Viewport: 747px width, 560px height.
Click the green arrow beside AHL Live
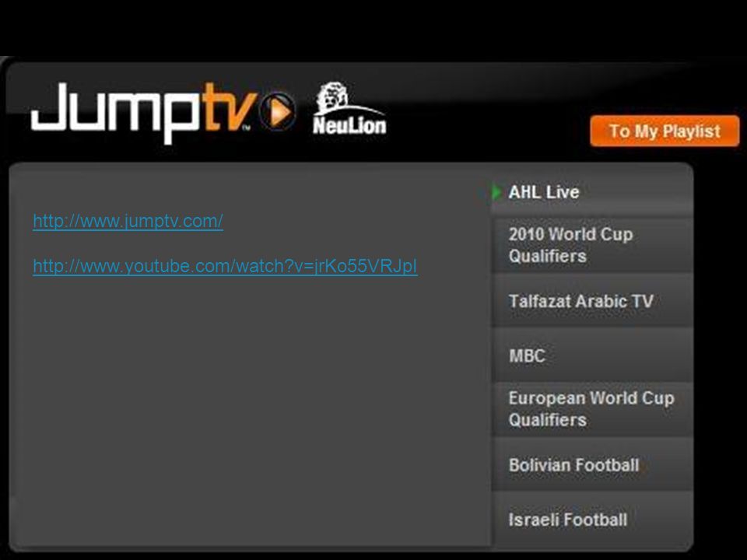496,192
